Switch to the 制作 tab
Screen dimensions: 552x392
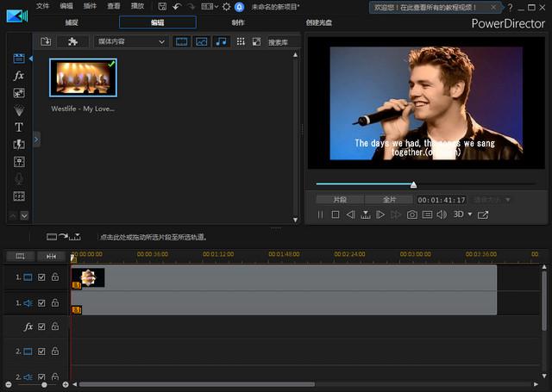point(238,22)
